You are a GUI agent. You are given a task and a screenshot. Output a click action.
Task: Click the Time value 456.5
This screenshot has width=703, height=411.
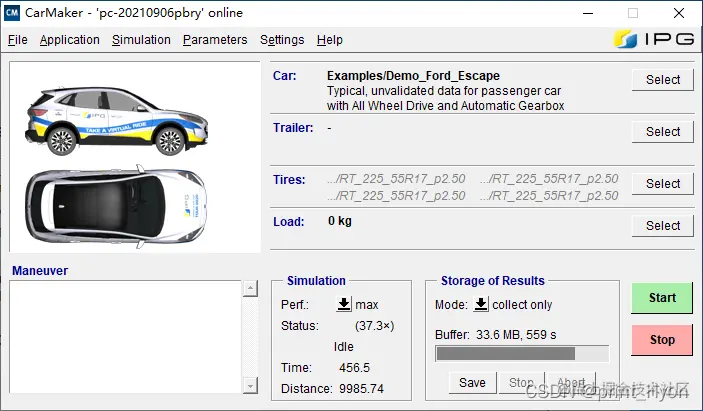coord(354,368)
